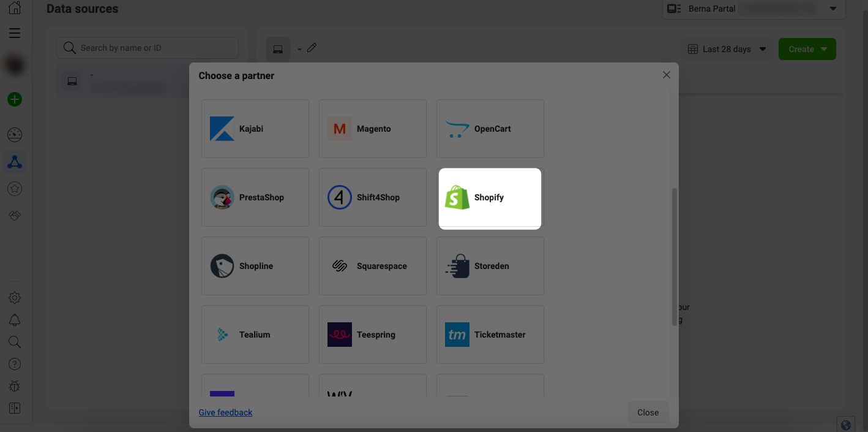Open the settings gear icon
Screen dimensions: 868x432
(15, 298)
